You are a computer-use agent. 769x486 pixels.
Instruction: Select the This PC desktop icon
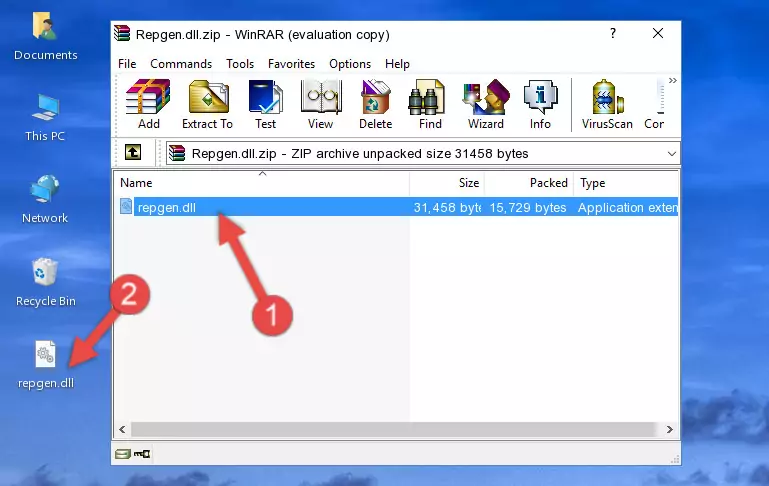(x=45, y=118)
